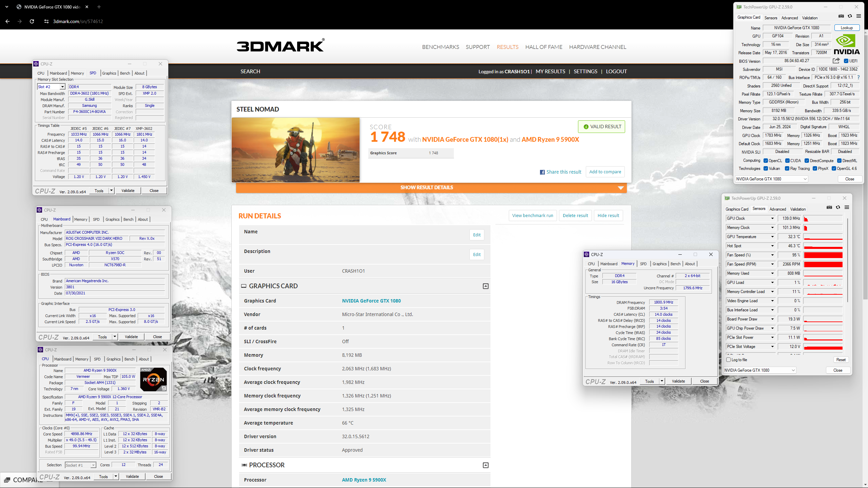Viewport: 868px width, 488px height.
Task: Open the Advanced tab in GPU-Z Sensors window
Action: pyautogui.click(x=778, y=209)
